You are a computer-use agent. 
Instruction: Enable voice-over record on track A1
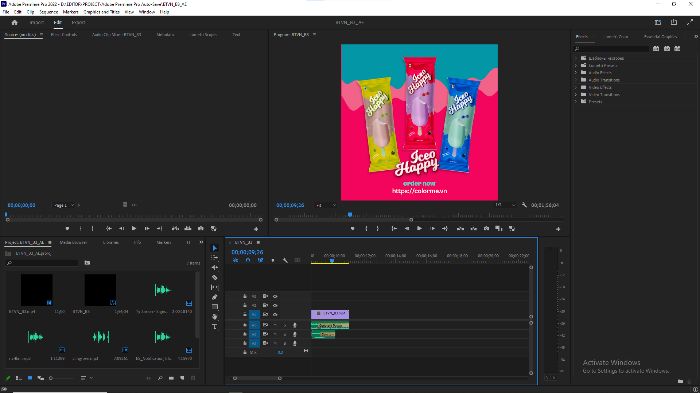[295, 325]
